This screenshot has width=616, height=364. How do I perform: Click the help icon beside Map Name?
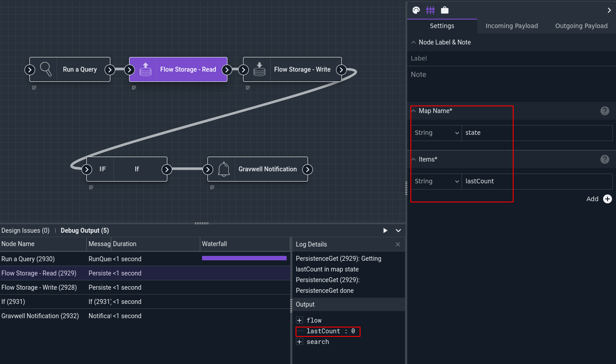pos(605,111)
